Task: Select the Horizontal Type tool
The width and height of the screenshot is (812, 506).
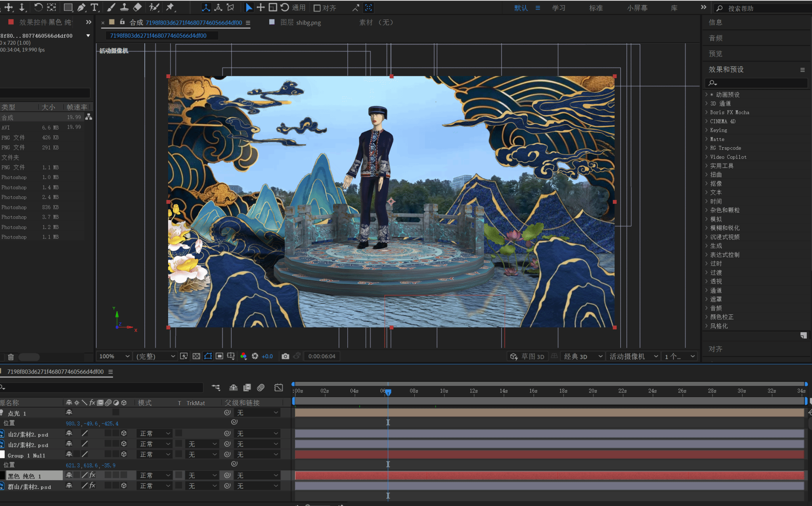Action: 94,7
